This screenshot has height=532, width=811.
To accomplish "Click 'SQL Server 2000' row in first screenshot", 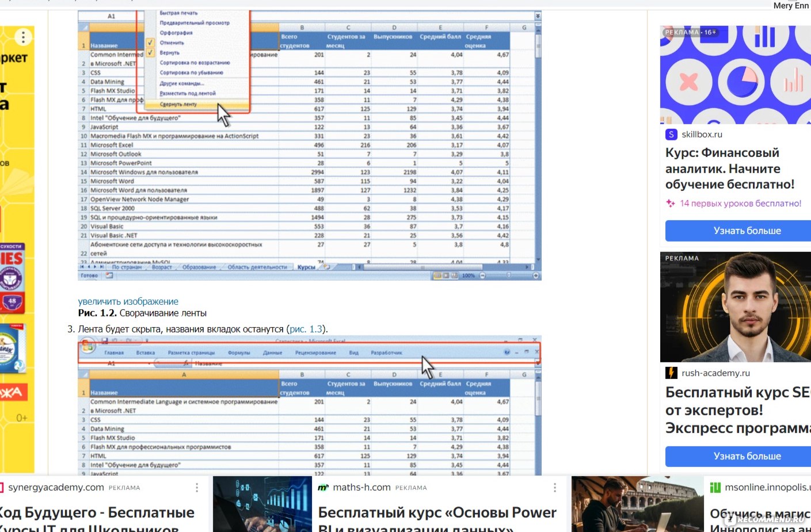I will tap(294, 208).
